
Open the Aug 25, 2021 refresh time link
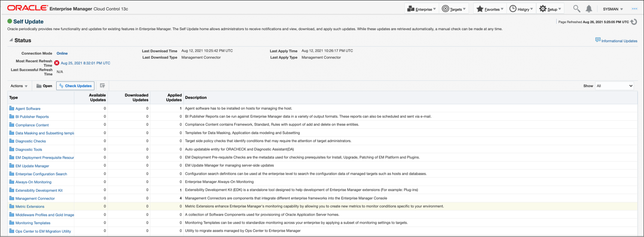click(x=85, y=63)
